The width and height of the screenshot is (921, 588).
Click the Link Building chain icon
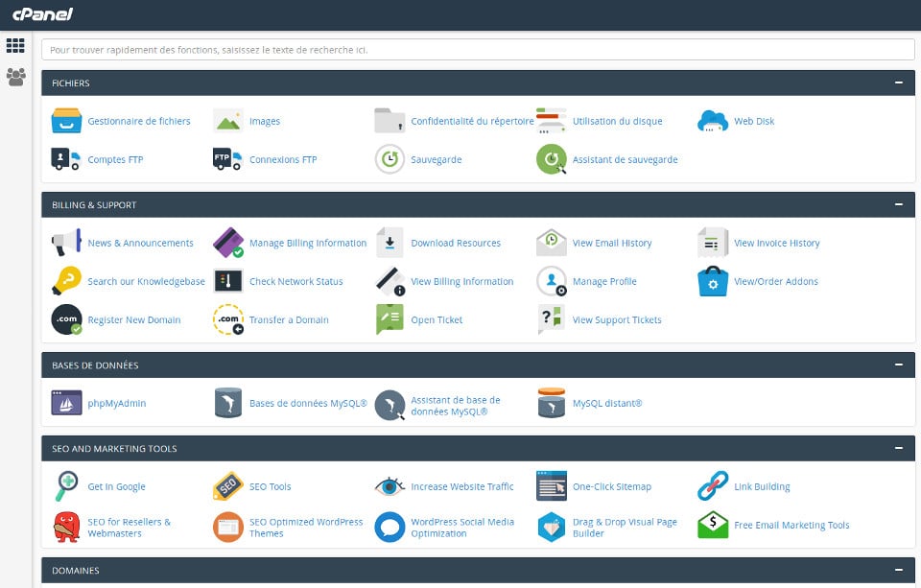(x=713, y=486)
